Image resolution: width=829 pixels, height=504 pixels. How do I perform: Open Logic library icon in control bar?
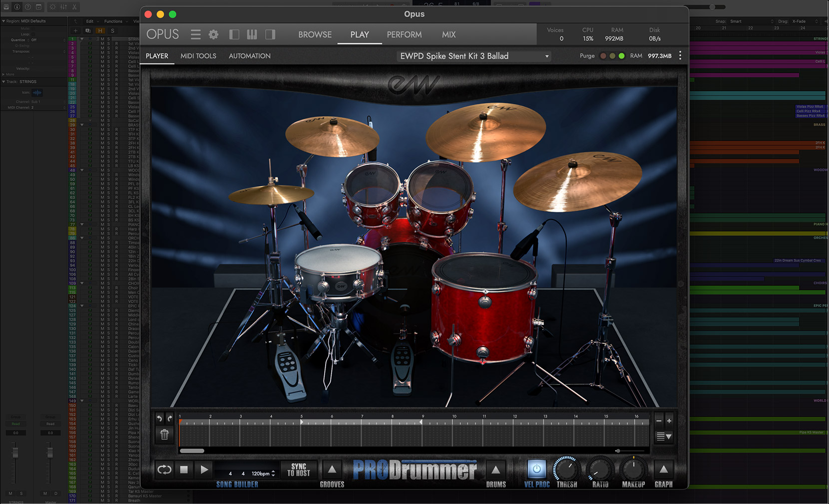coord(6,7)
